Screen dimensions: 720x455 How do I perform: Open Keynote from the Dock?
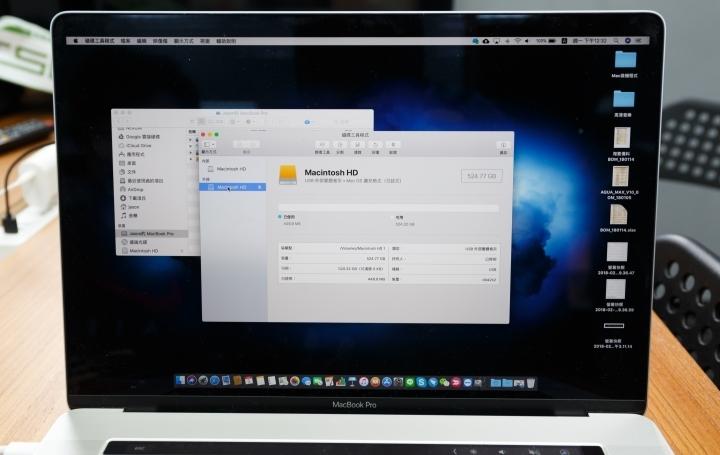tap(352, 382)
